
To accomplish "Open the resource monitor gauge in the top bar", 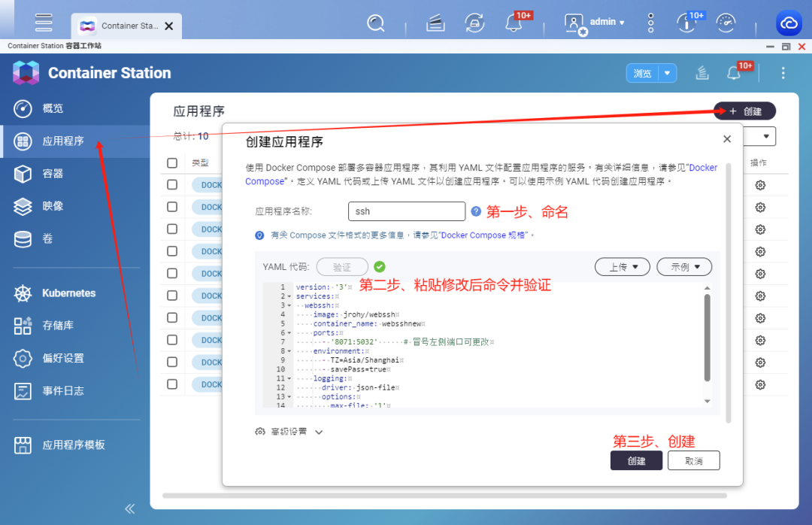I will (x=726, y=23).
